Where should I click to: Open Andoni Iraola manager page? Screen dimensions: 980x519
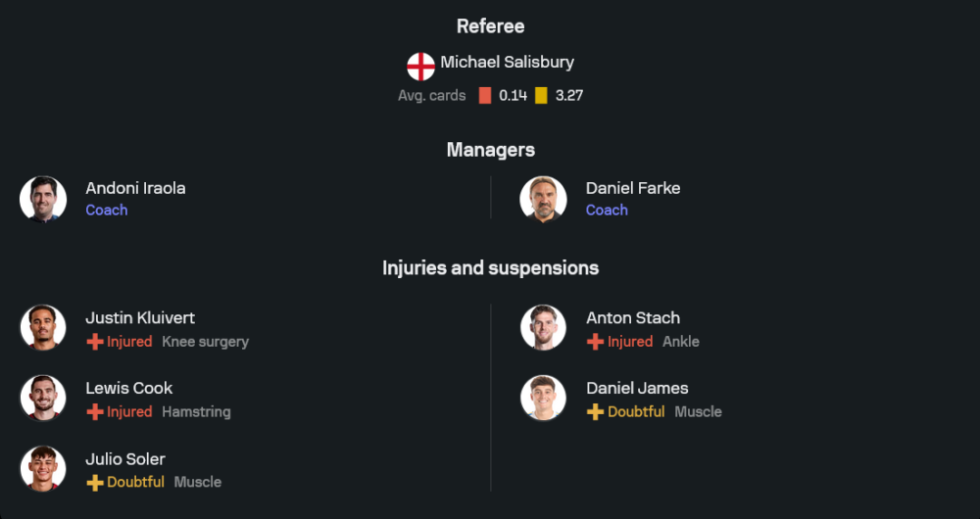click(x=135, y=188)
